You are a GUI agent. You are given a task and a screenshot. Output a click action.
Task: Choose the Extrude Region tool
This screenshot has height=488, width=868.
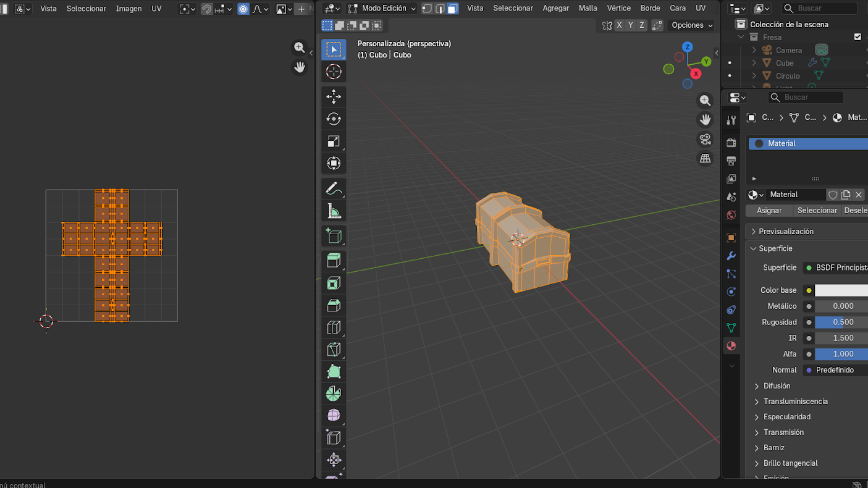click(x=334, y=260)
